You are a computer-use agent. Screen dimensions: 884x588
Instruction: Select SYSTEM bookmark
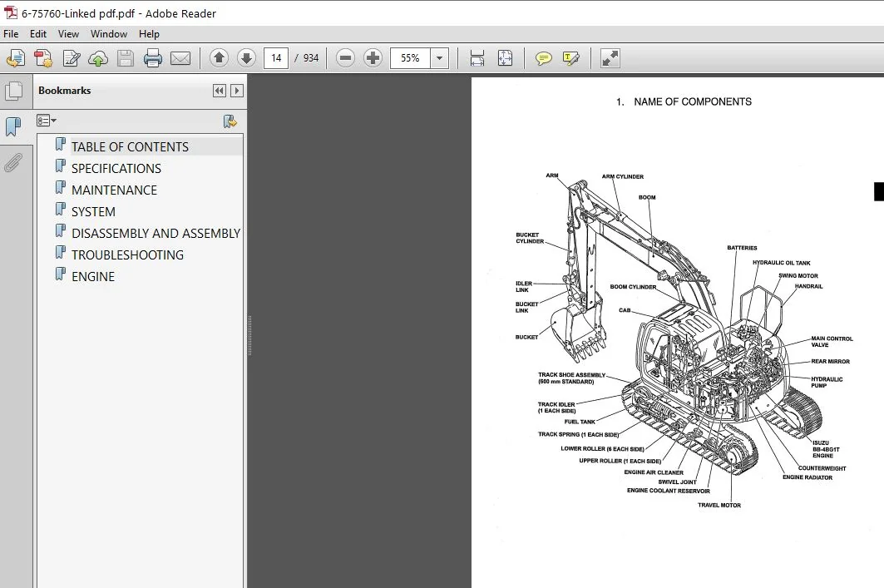[93, 212]
